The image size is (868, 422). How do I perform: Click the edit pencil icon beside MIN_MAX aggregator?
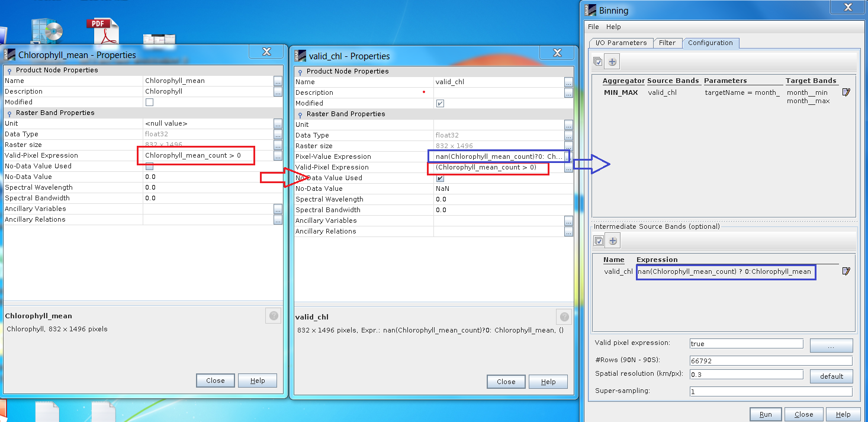[x=846, y=92]
